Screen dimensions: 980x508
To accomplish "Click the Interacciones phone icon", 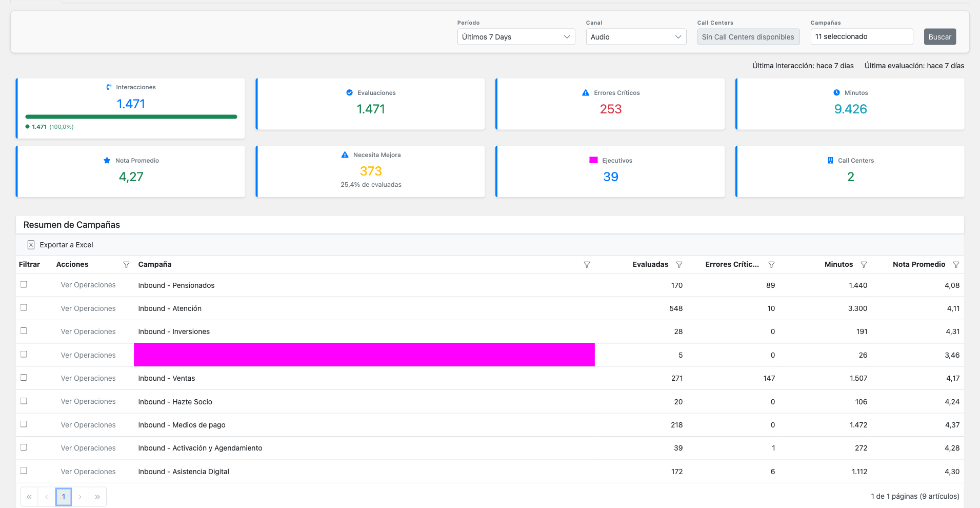I will tap(108, 87).
